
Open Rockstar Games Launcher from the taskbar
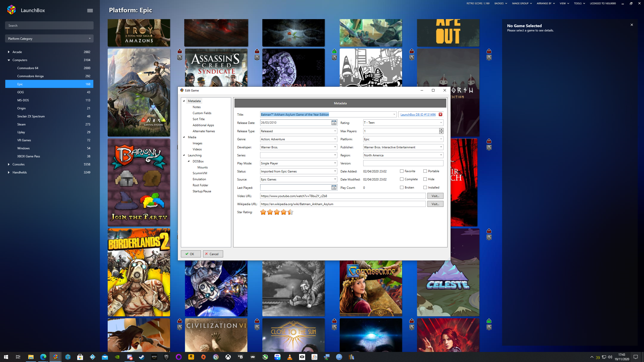pos(191,357)
